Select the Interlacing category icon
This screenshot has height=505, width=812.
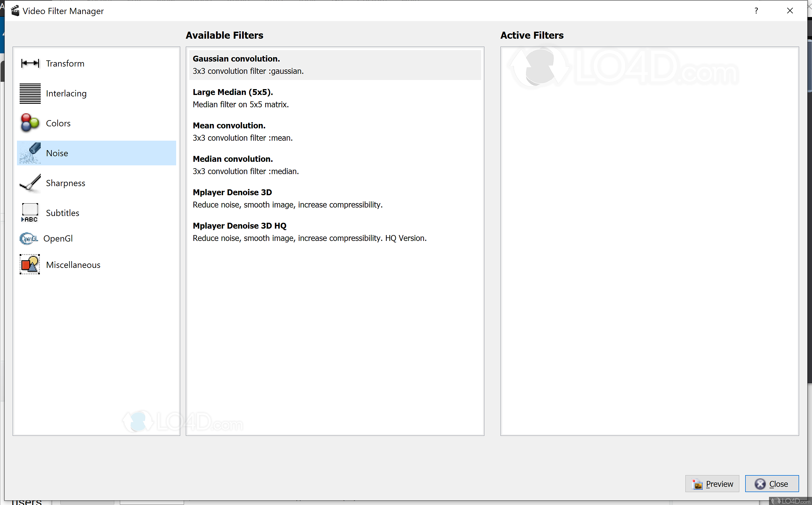(29, 93)
